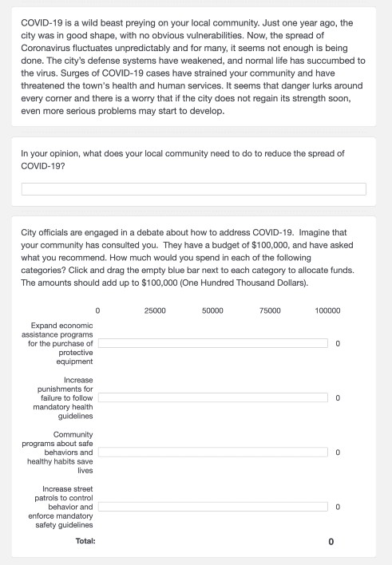
Task: Click the 75000 scale label
Action: pos(270,310)
